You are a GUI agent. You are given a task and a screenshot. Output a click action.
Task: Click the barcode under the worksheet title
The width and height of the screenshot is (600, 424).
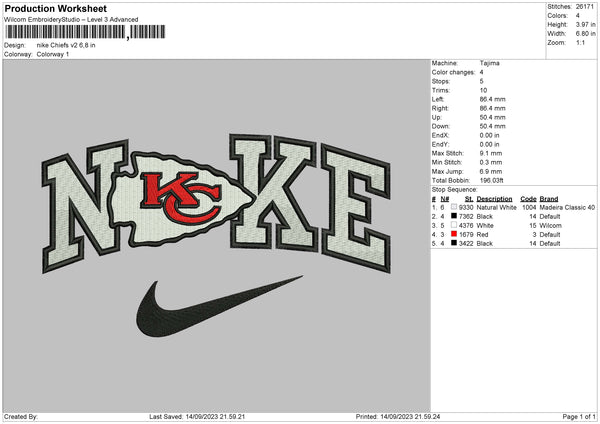pos(85,32)
